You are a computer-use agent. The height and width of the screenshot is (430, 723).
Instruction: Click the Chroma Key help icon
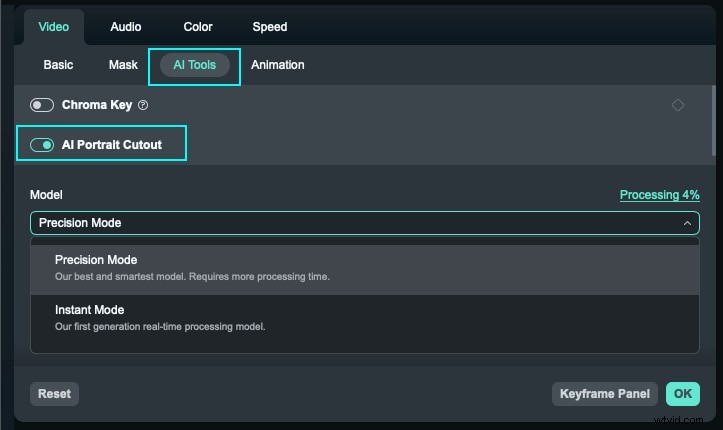[143, 105]
